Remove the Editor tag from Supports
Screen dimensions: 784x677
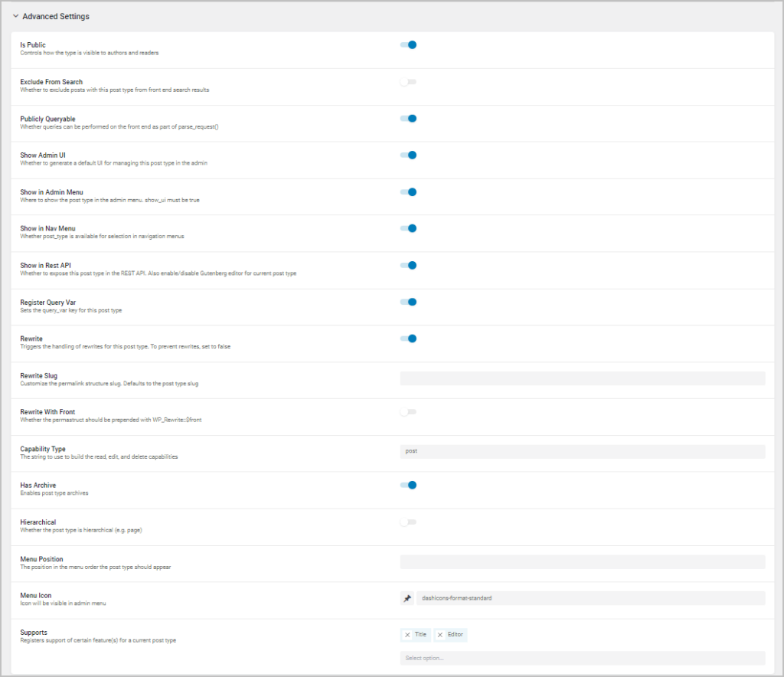coord(440,635)
